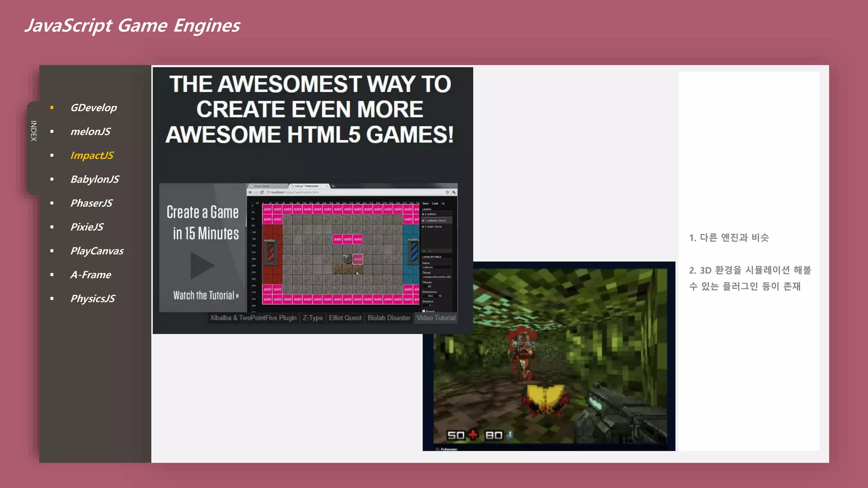Click the AWESOMEST WAY headline text

(310, 109)
